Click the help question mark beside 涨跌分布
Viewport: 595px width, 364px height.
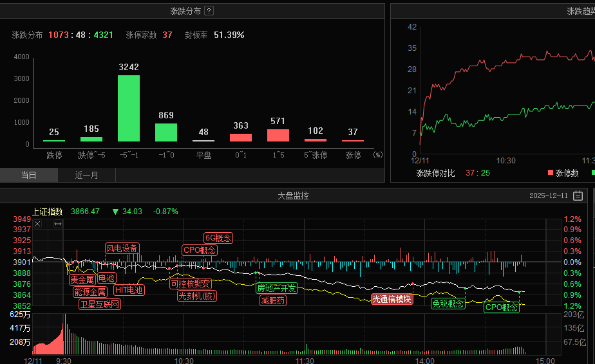pos(209,11)
